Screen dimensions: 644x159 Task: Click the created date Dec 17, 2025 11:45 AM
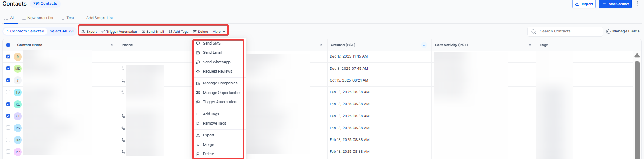349,56
